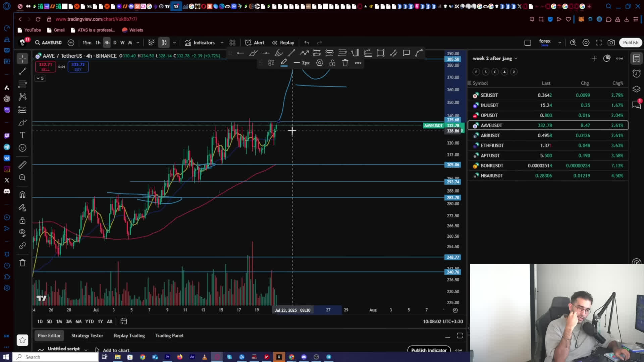Open the Alerts clock panel

(636, 73)
